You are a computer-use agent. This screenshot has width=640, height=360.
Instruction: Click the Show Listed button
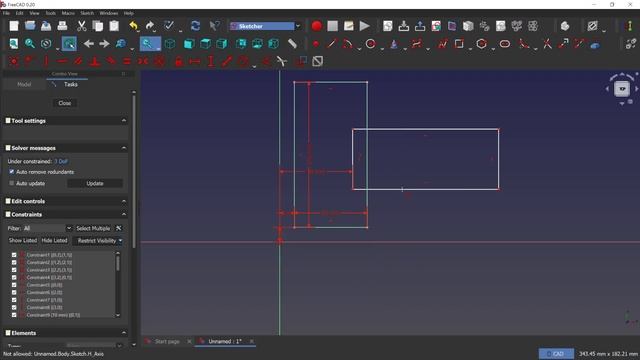23,241
